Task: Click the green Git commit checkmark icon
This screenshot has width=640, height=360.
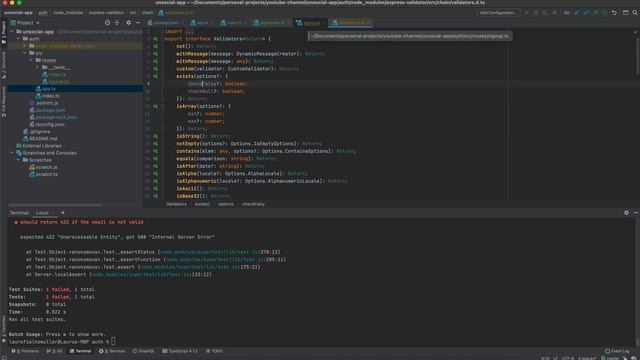Action: [586, 13]
